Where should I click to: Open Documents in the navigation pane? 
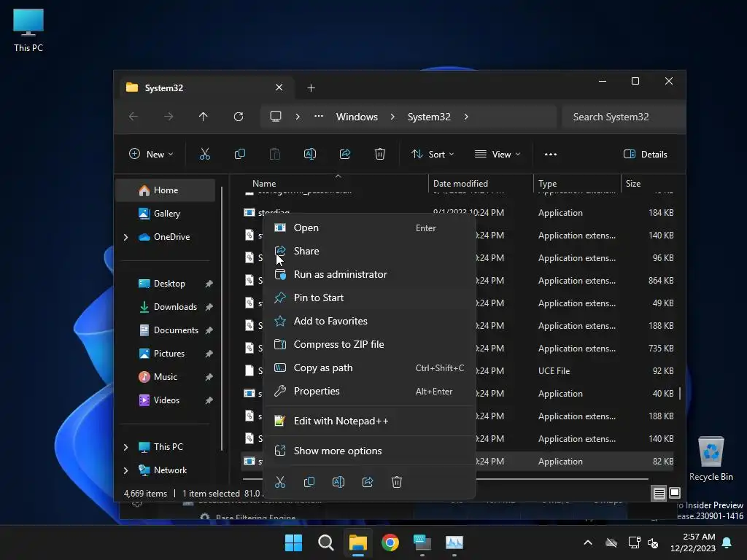coord(166,330)
